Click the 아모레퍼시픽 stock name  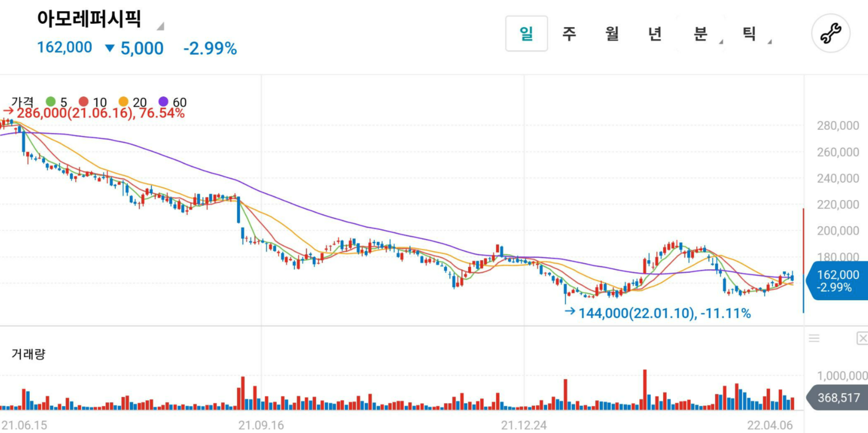89,19
